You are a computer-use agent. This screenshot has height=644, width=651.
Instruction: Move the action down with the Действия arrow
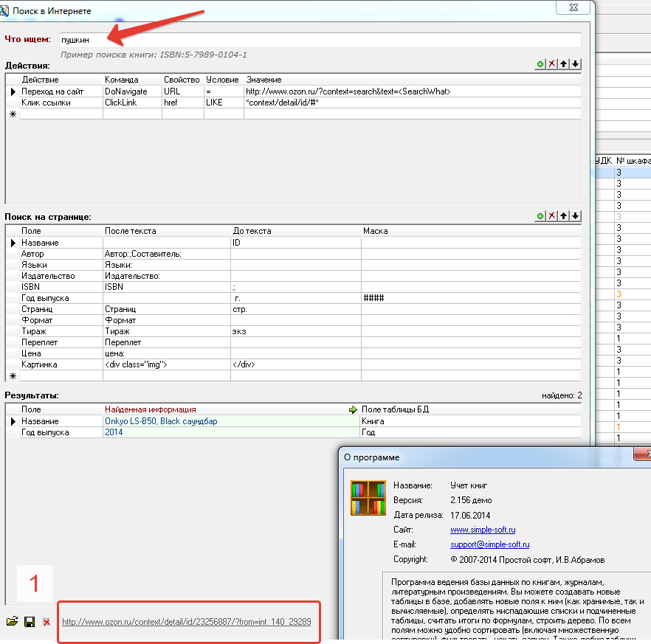pyautogui.click(x=576, y=64)
